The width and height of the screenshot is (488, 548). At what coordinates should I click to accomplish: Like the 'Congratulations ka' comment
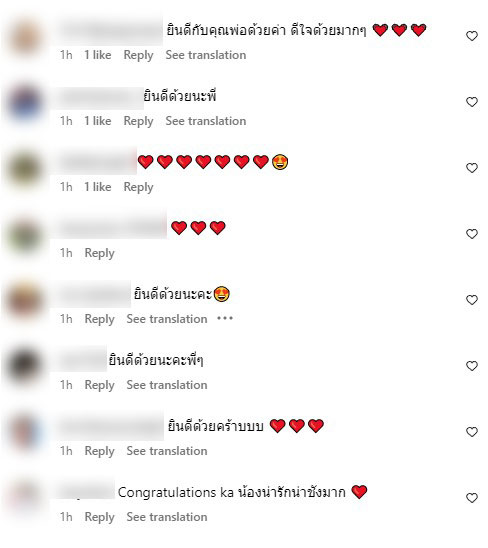tap(472, 498)
